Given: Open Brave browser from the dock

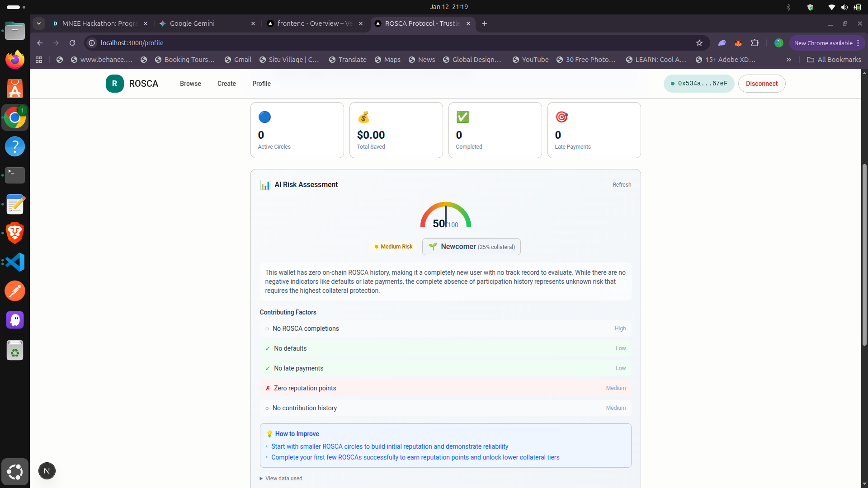Looking at the screenshot, I should pos(15,233).
